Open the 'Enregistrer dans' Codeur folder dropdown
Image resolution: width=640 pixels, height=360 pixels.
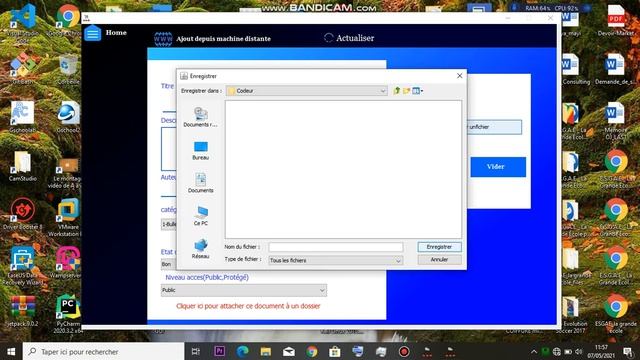pyautogui.click(x=307, y=91)
